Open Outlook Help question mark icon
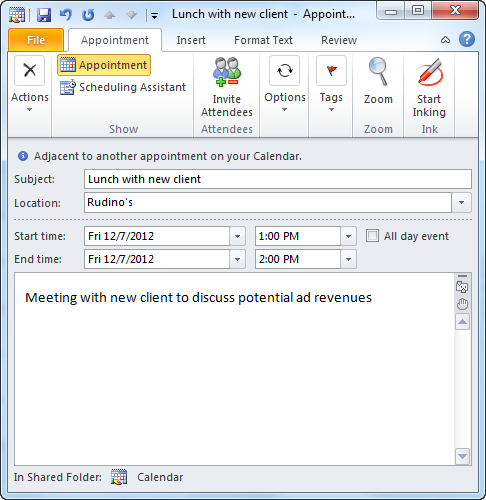 click(x=467, y=40)
